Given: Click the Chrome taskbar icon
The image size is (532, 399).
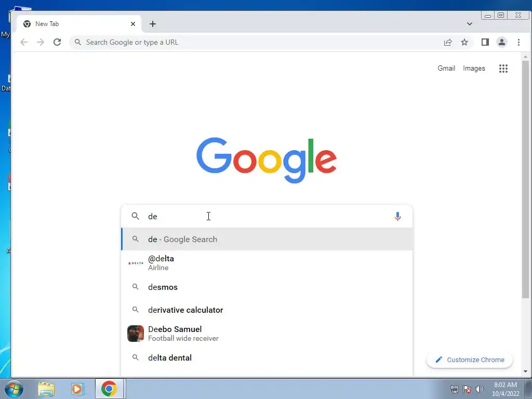Looking at the screenshot, I should [x=109, y=389].
